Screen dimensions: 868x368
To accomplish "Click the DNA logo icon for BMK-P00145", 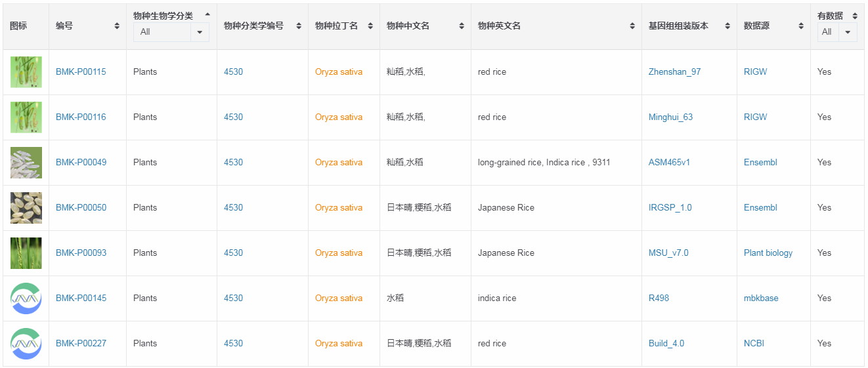I will [26, 298].
